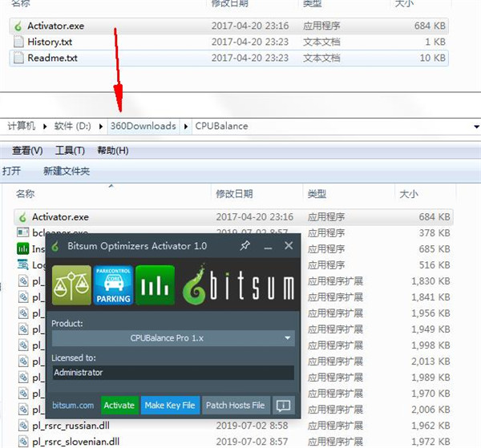This screenshot has height=448, width=481.
Task: Click the 2017-04-20 23:23 date of Readme.txt
Action: pyautogui.click(x=250, y=58)
